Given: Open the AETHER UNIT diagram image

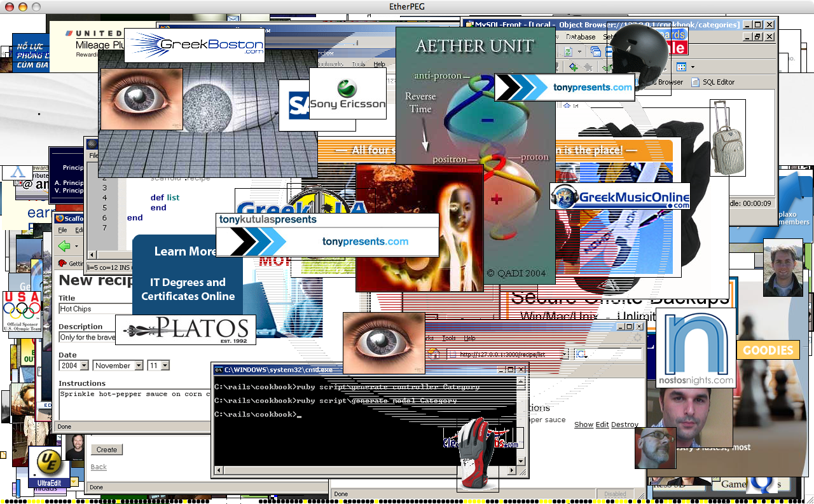Looking at the screenshot, I should tap(476, 156).
